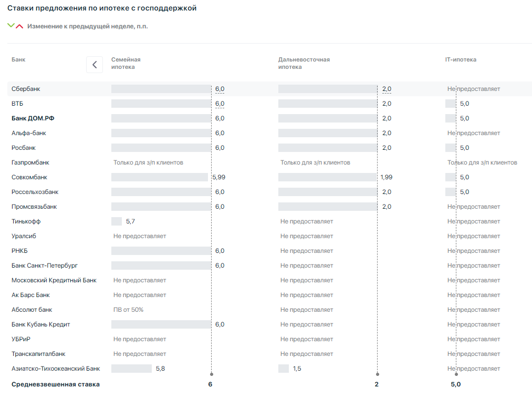Click the Московский Кредитный Банк row name
The width and height of the screenshot is (532, 398).
coord(54,280)
